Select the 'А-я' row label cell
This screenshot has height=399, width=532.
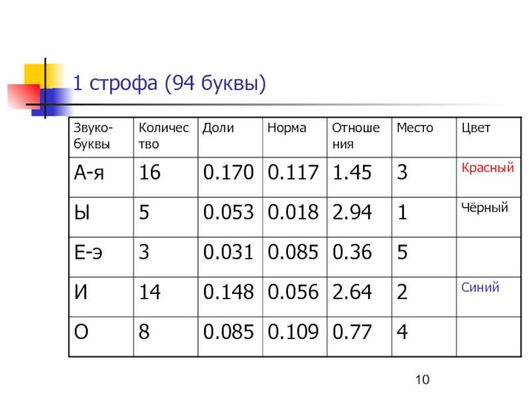point(93,174)
